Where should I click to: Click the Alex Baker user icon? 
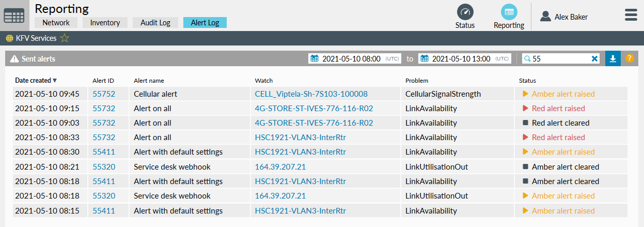(x=545, y=17)
